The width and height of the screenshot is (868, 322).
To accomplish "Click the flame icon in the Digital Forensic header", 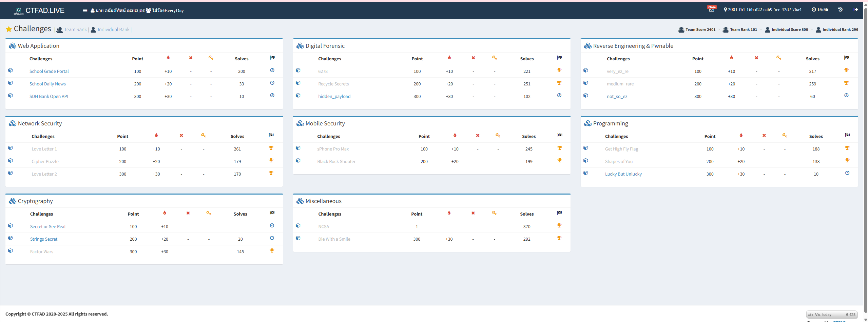I will [x=449, y=58].
